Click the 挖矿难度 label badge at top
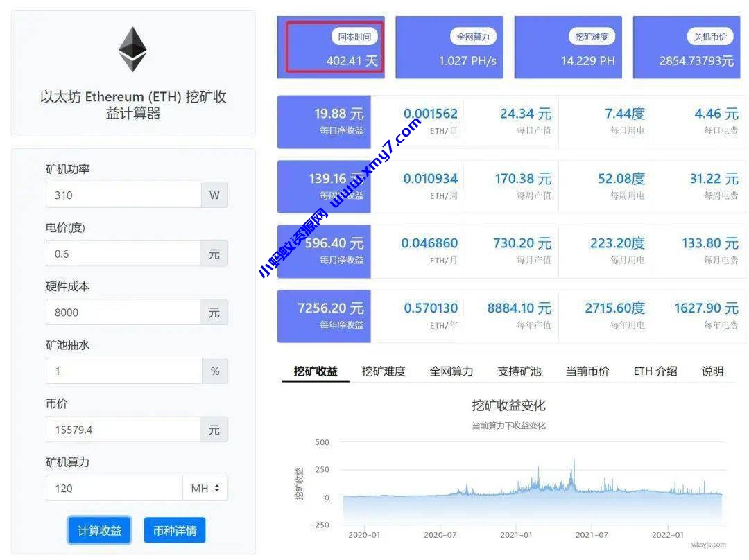This screenshot has width=749, height=560. (x=592, y=36)
